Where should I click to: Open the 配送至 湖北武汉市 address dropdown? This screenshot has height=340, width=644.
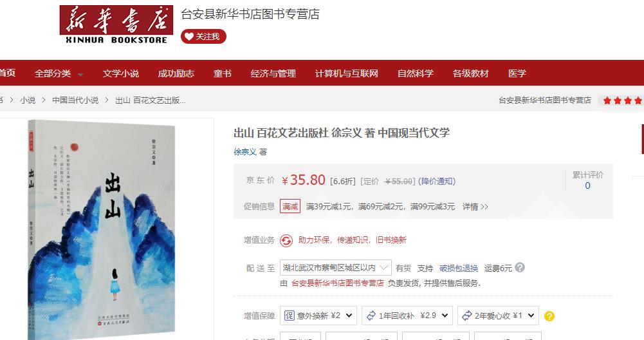click(336, 268)
